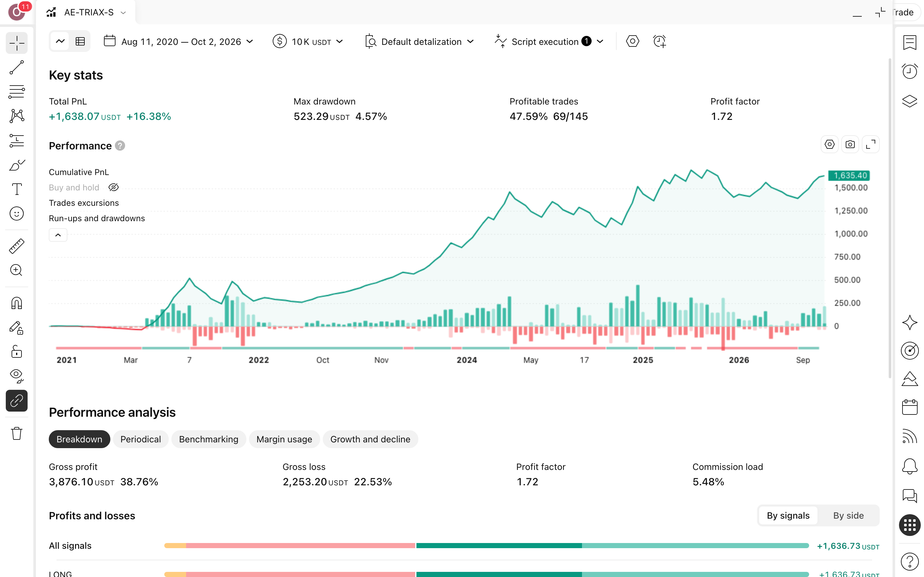Switch to table list view
Screen dimensions: 924x577
(80, 41)
